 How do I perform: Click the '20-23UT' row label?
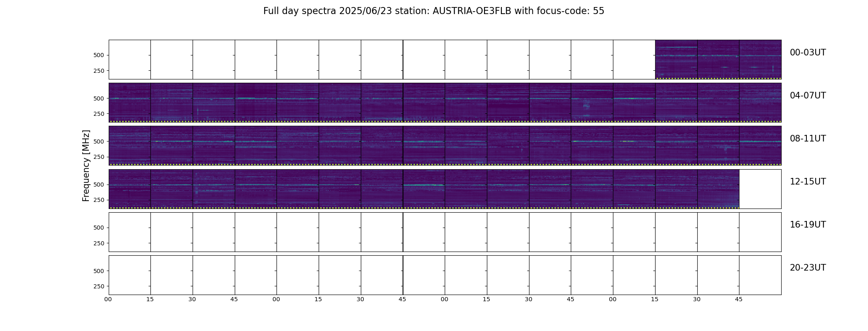tap(808, 268)
